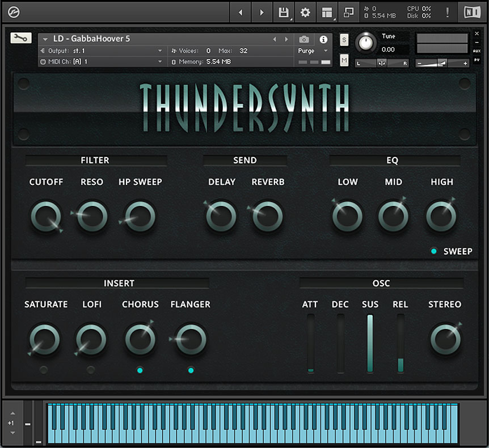This screenshot has height=448, width=489.
Task: Click the SUS sustain envelope slider
Action: (x=370, y=343)
